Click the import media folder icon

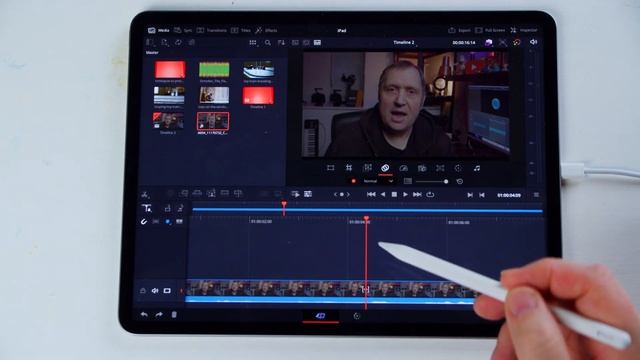(164, 42)
